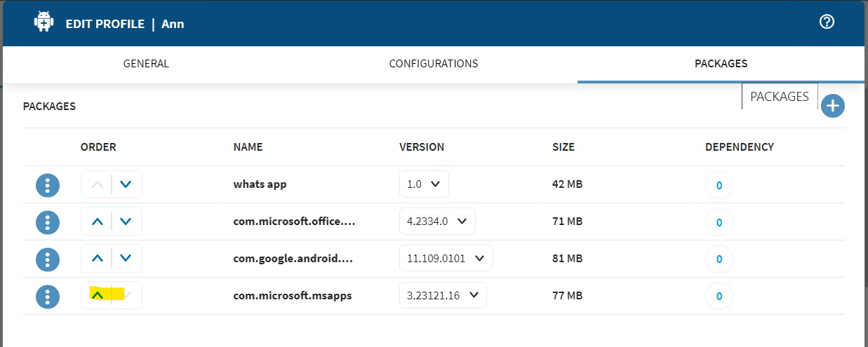This screenshot has width=868, height=347.
Task: Expand version dropdown for whats app
Action: point(424,184)
